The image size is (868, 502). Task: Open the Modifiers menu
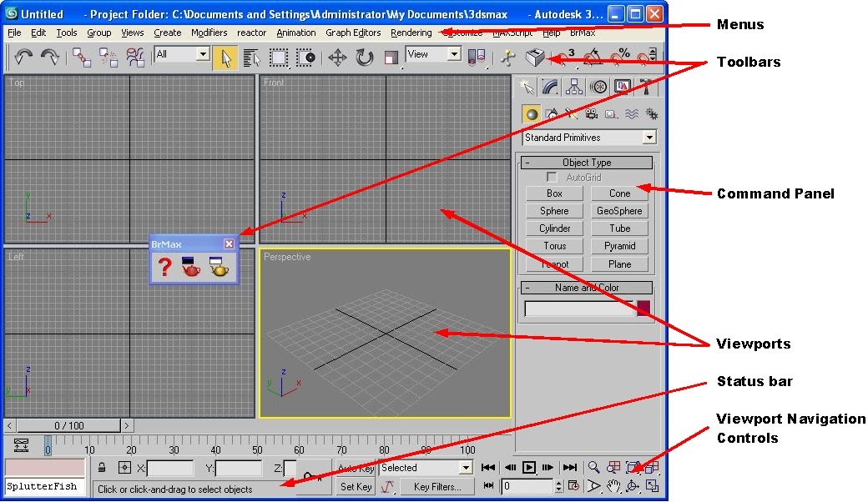(x=209, y=33)
